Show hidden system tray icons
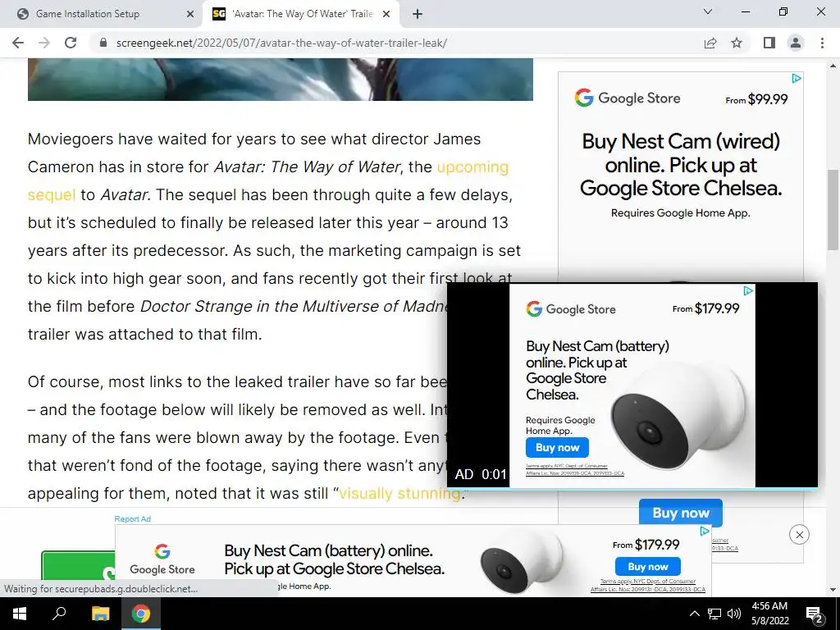The width and height of the screenshot is (840, 630). pos(694,614)
